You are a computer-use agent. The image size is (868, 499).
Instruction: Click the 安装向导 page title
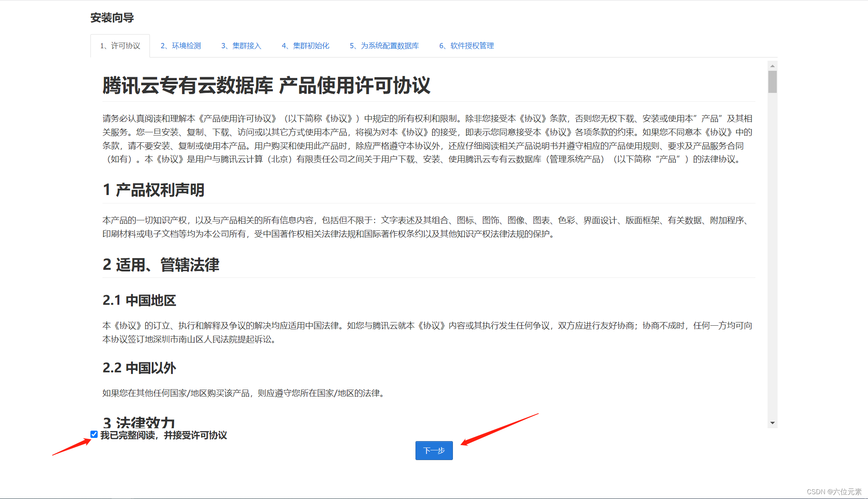coord(112,18)
